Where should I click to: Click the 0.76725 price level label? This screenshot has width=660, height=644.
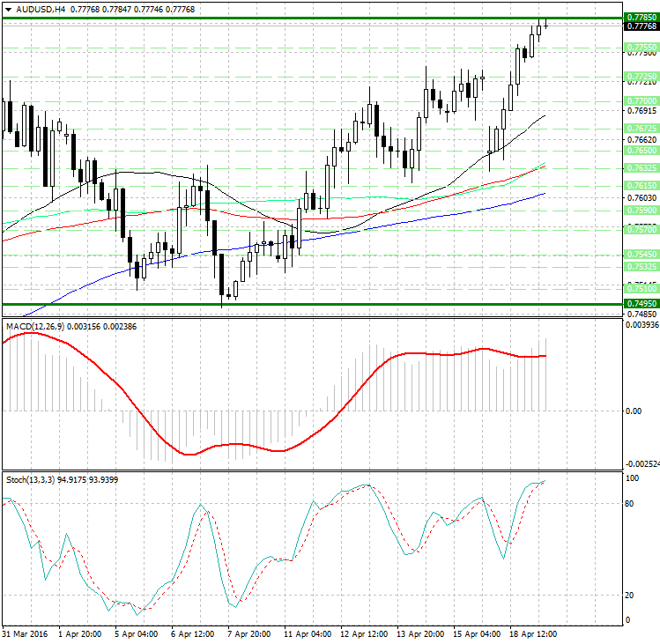click(x=640, y=128)
